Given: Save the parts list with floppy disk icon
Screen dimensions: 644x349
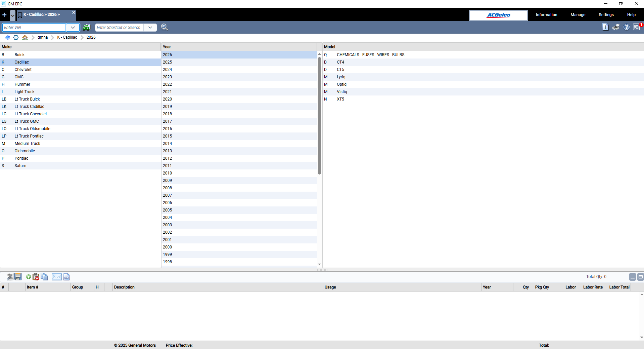Looking at the screenshot, I should tap(18, 277).
